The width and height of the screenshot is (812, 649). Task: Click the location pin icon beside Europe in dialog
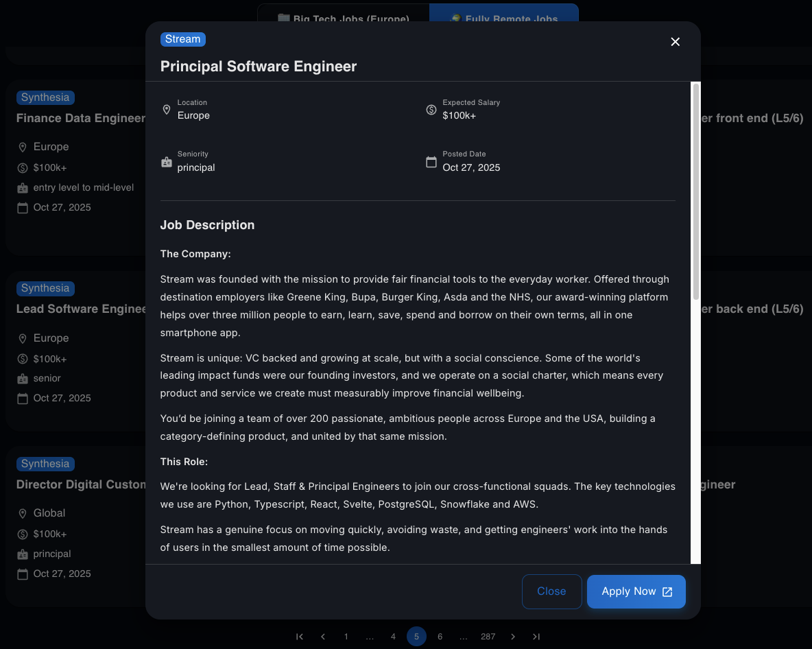tap(167, 110)
